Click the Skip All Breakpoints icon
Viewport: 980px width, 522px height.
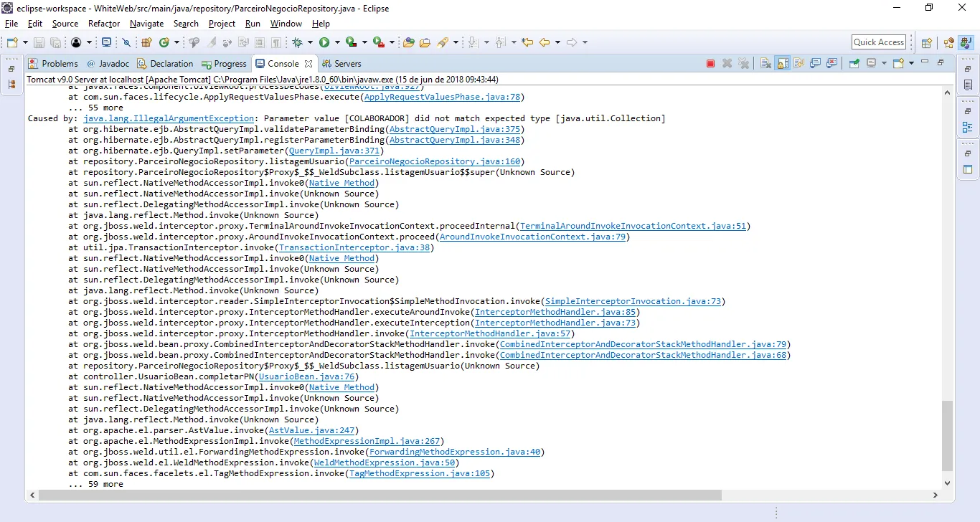pos(126,42)
